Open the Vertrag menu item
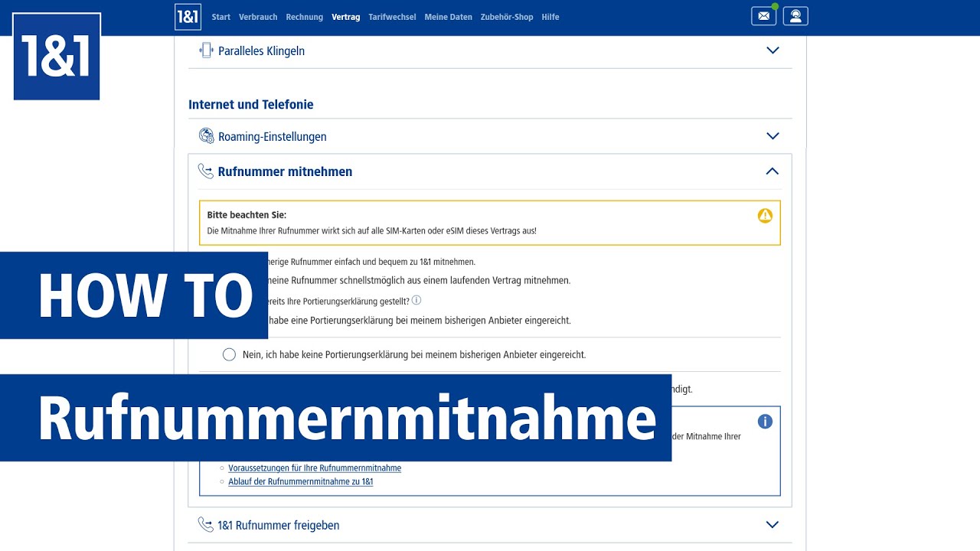The width and height of the screenshot is (980, 551). [346, 17]
